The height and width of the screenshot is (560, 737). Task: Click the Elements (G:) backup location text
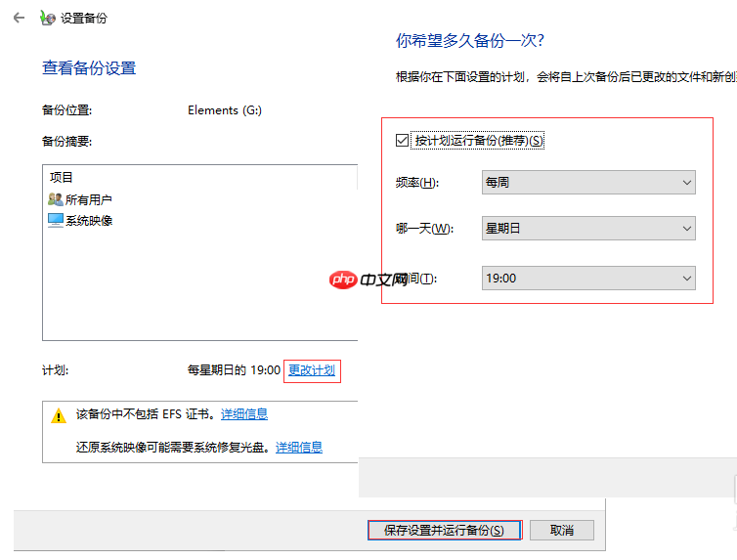click(225, 109)
